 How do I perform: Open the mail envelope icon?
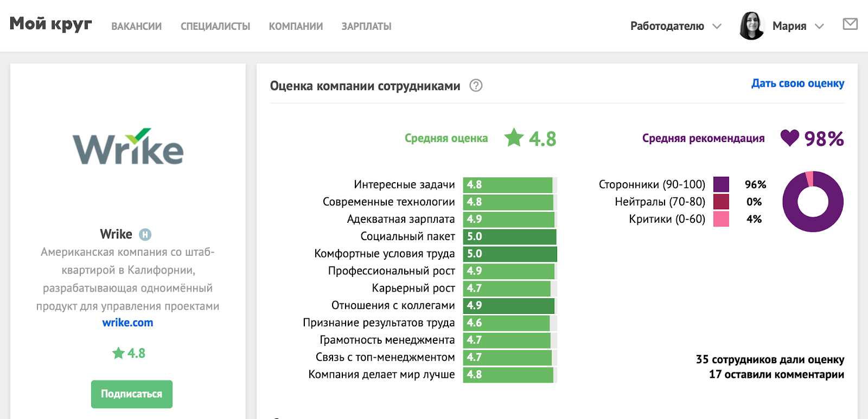coord(850,24)
